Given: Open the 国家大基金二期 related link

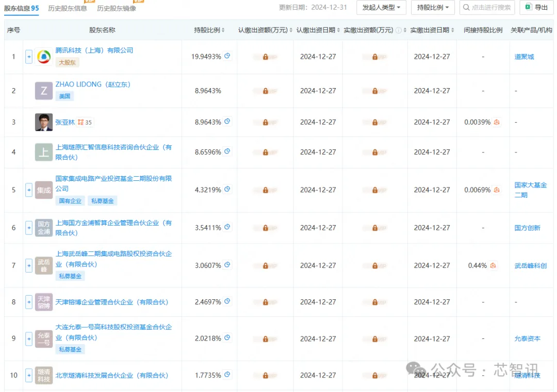Looking at the screenshot, I should 530,190.
